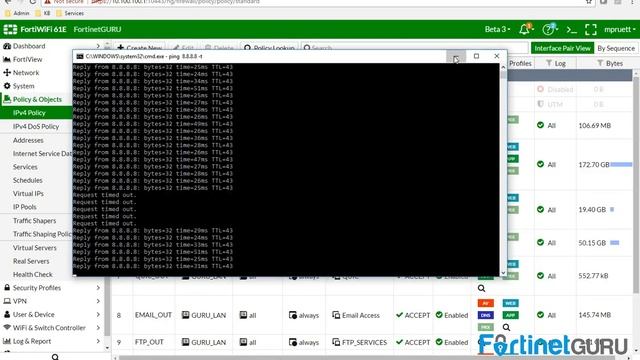This screenshot has width=640, height=360.
Task: Expand the Dashboard menu chevron
Action: tap(98, 46)
